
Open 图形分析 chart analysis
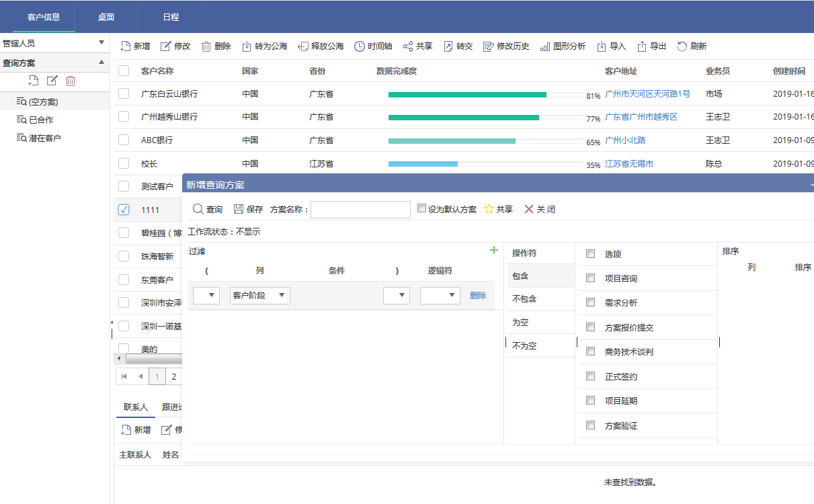coord(545,46)
